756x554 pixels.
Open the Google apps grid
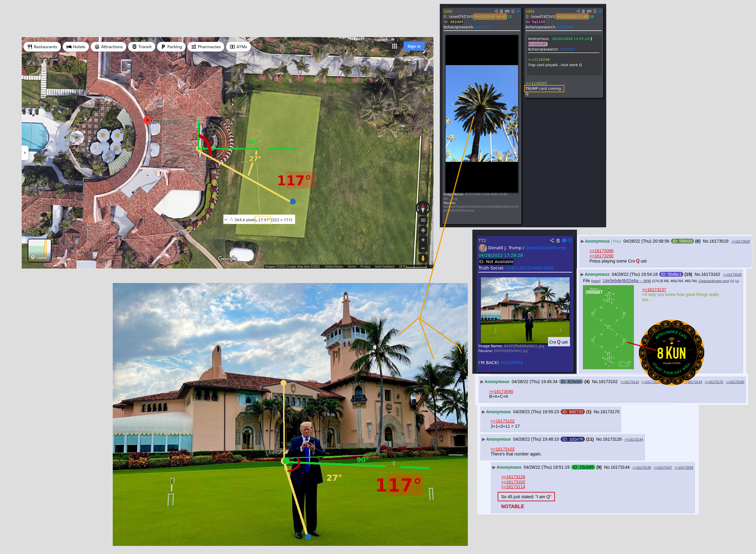pos(395,46)
